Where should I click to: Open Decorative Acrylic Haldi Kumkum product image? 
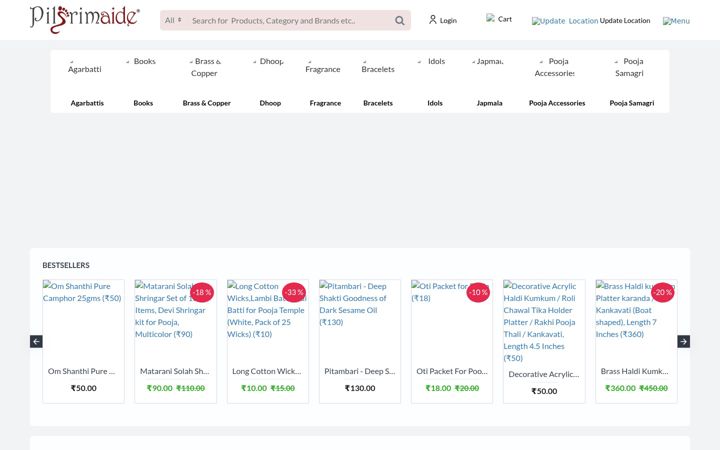pos(544,321)
